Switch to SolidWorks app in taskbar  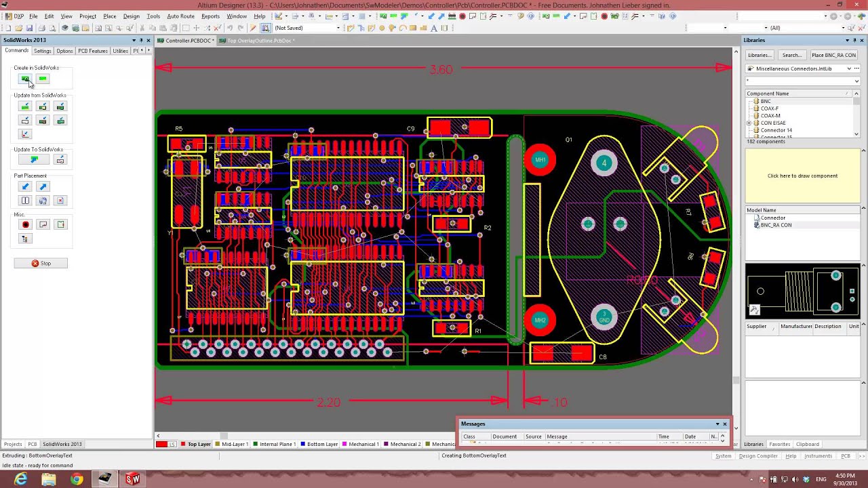tap(132, 479)
